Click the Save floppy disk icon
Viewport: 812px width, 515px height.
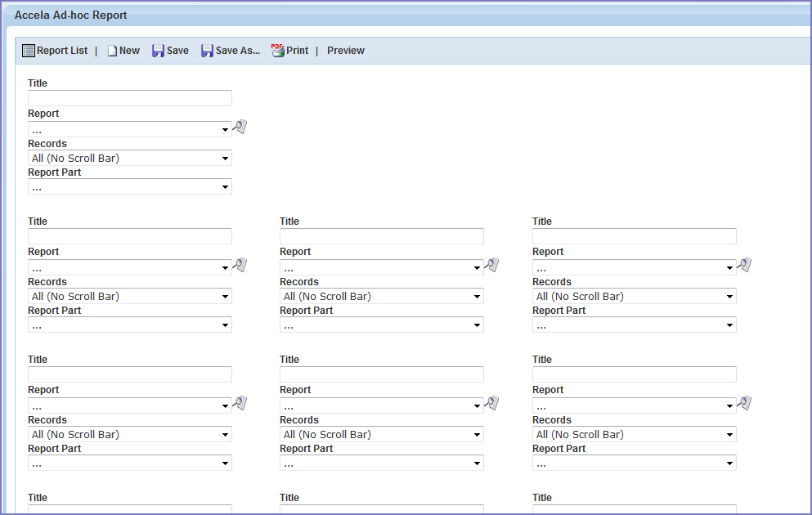pos(159,51)
